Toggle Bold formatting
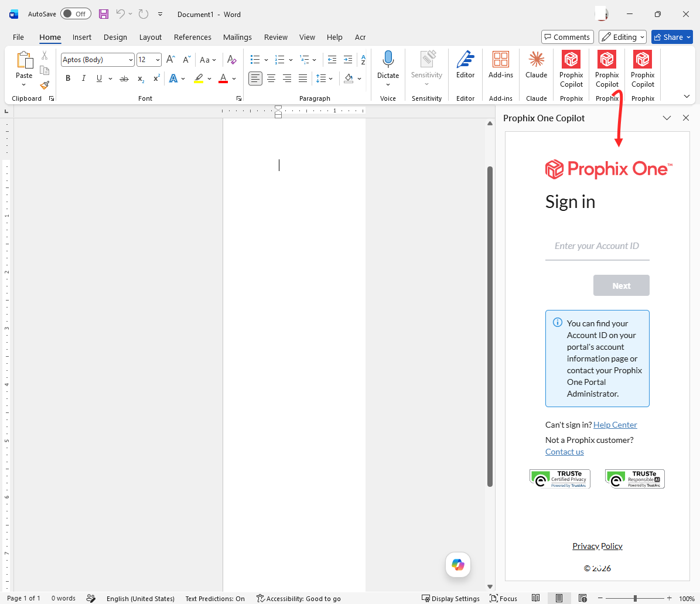Screen dimensions: 700x604 68,79
